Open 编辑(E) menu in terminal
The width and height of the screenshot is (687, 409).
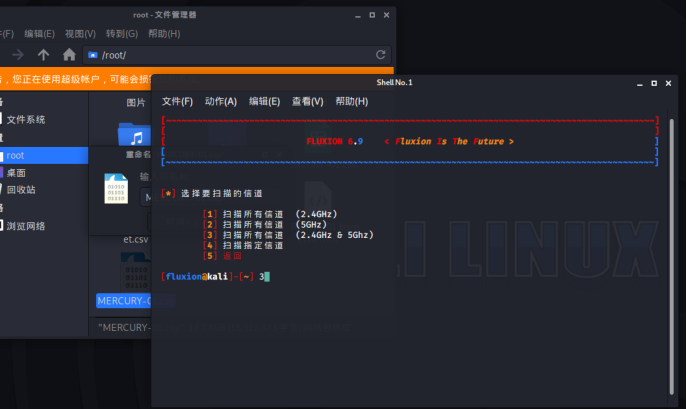click(x=265, y=102)
